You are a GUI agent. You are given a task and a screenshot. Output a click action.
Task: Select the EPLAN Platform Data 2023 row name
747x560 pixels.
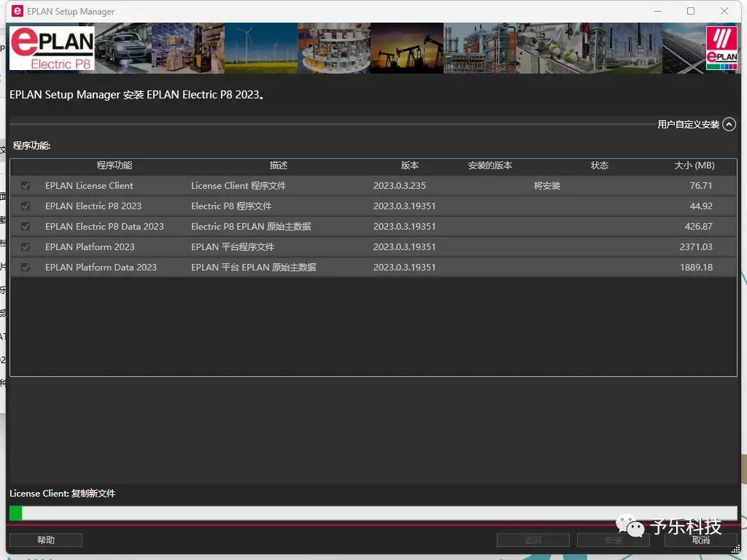(101, 268)
